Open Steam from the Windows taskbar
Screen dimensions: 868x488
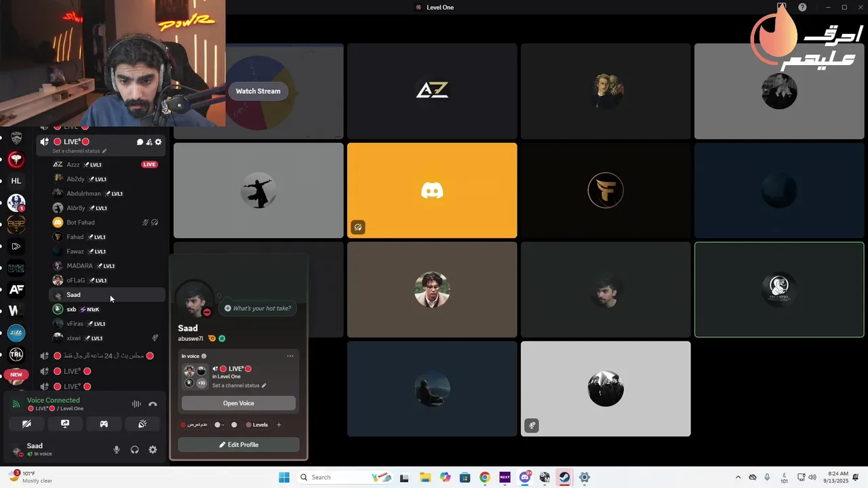coord(564,477)
